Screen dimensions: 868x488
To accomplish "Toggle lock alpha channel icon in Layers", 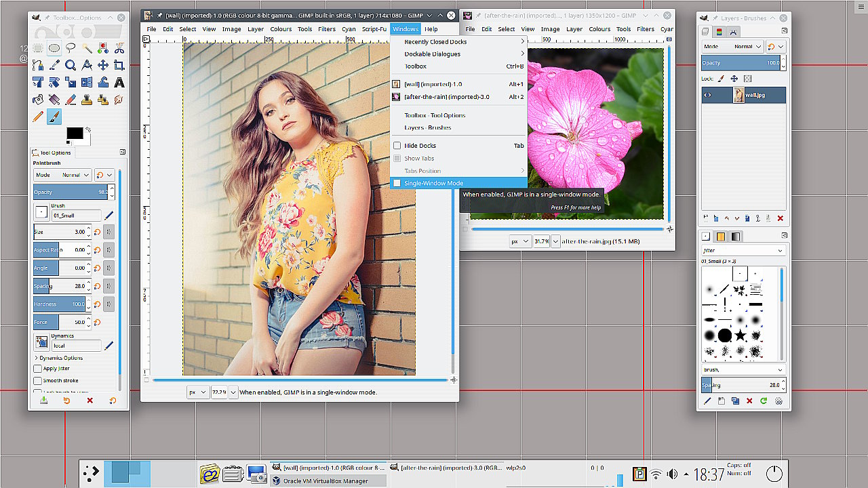I will pos(748,79).
